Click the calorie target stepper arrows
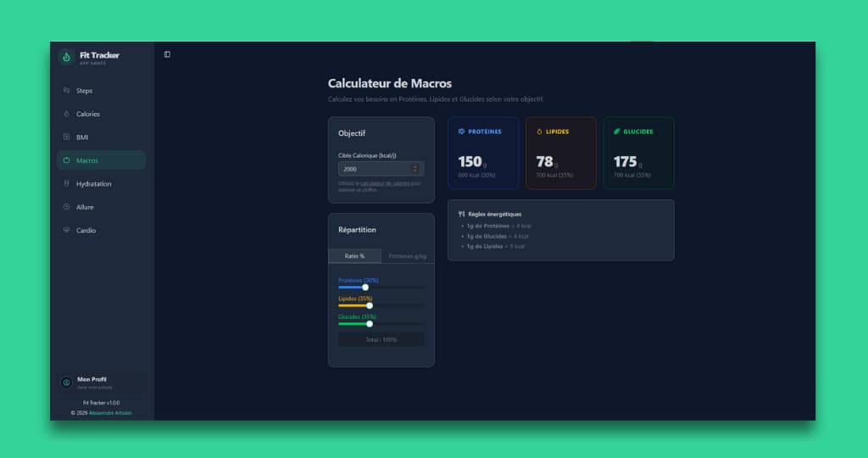The image size is (868, 458). (415, 169)
